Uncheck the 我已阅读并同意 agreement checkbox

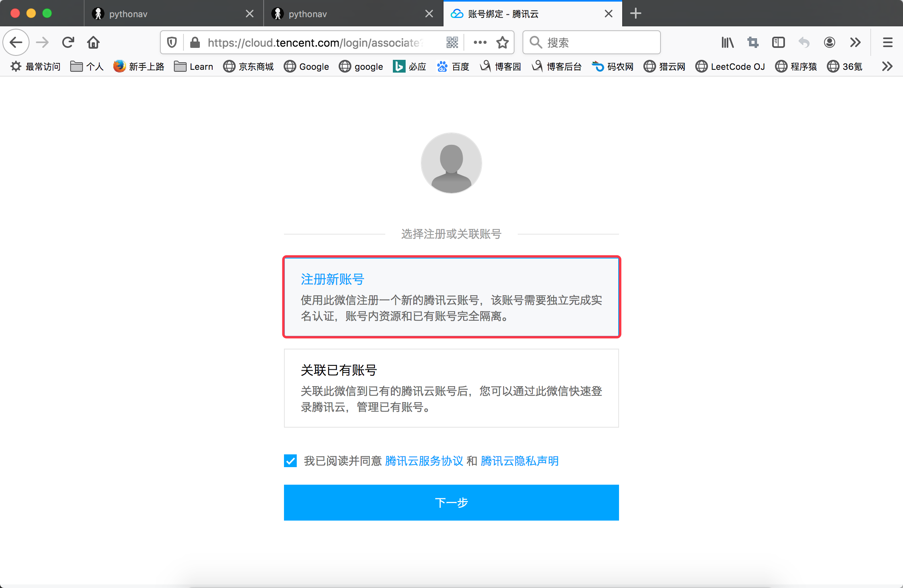click(290, 461)
